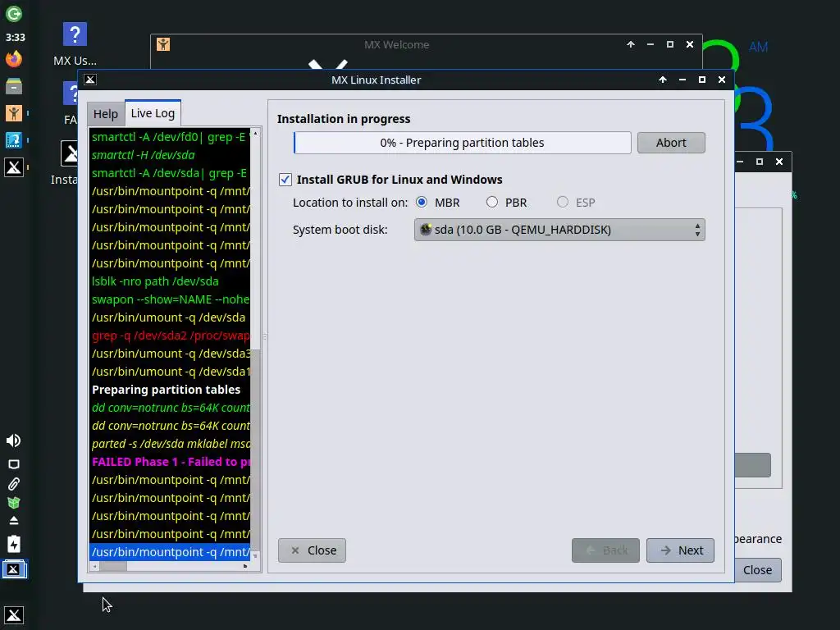Click log line 'parted -s /dev/sda mklabel'

coord(171,444)
